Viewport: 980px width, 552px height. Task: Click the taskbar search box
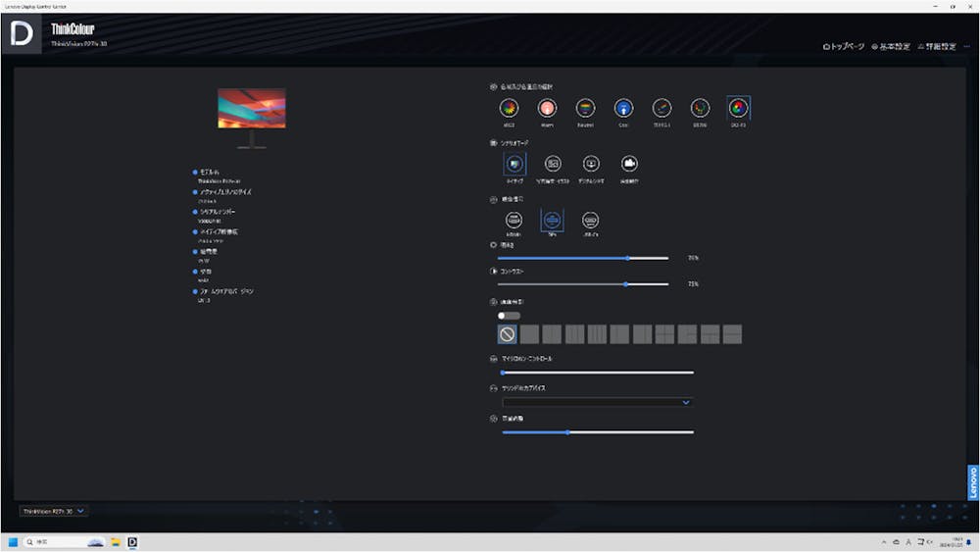[x=64, y=542]
